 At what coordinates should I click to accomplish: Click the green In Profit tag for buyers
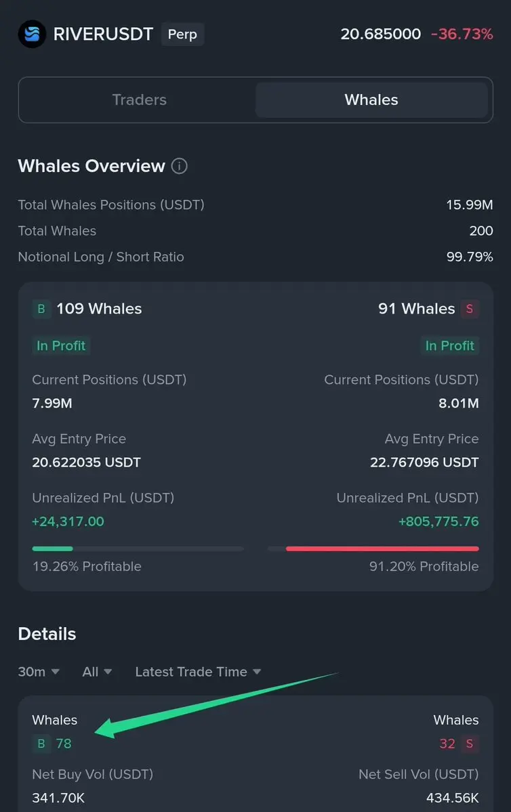(x=61, y=345)
